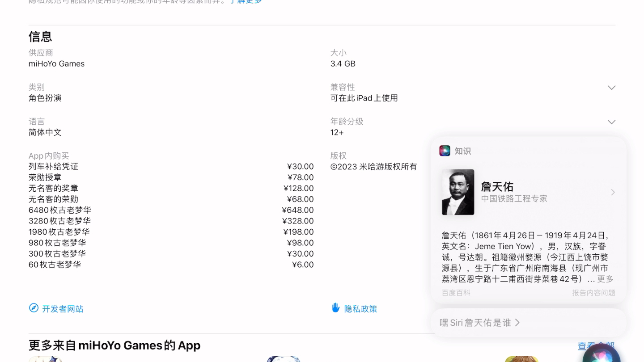This screenshot has width=644, height=362.
Task: Tap the miHoYo Games provider name
Action: 56,63
